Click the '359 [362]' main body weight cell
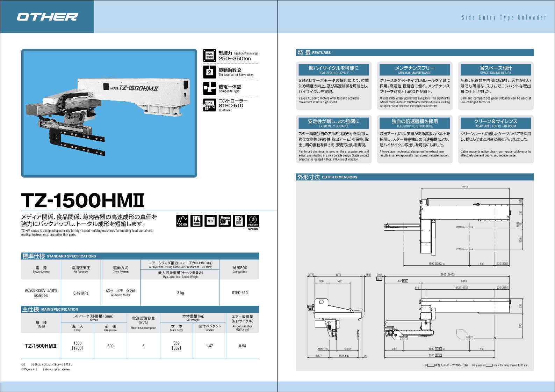This screenshot has height=392, width=555. tap(176, 346)
